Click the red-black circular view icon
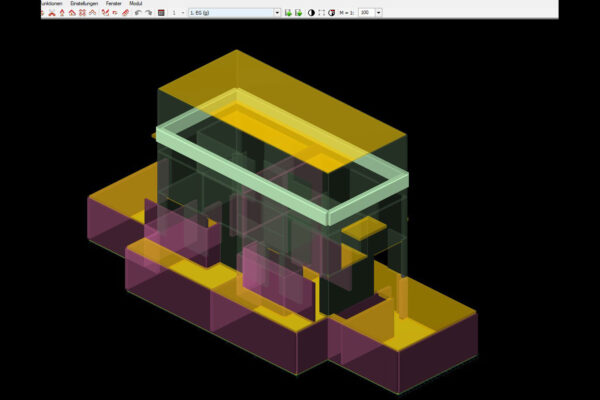The image size is (600, 400). click(x=332, y=13)
